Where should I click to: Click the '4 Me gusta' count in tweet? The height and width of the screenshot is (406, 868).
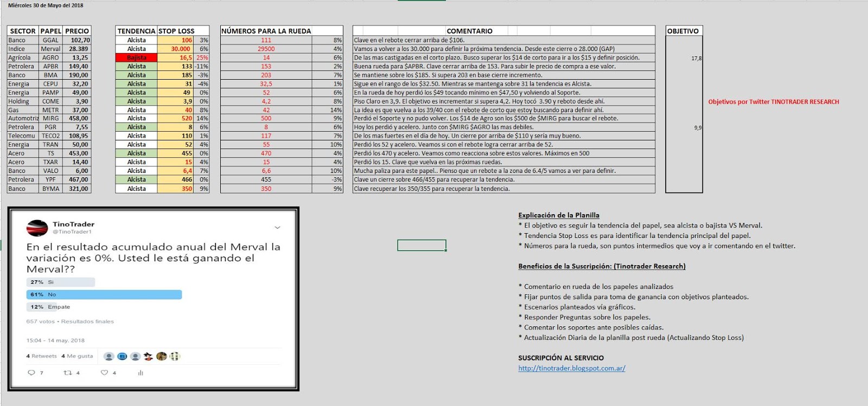point(77,356)
